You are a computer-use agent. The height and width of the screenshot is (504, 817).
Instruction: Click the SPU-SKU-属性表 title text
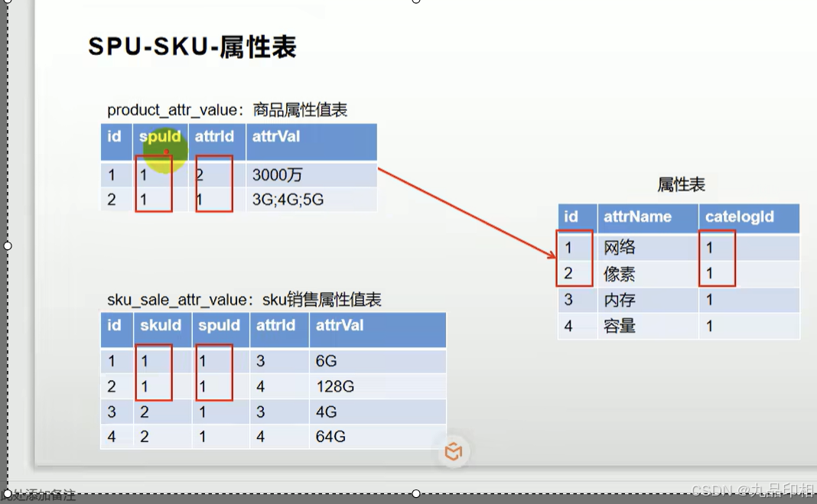click(193, 47)
